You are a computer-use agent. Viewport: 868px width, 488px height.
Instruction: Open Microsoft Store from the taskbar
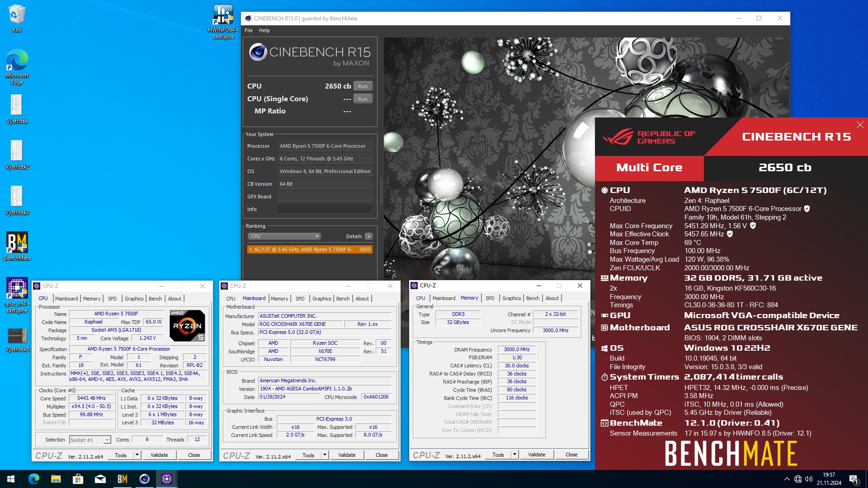[x=78, y=479]
